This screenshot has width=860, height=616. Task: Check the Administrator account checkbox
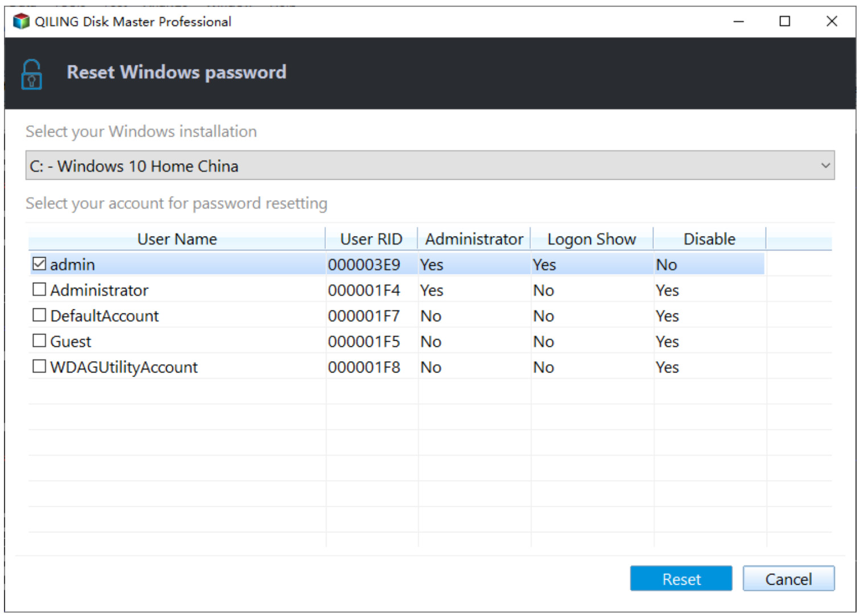coord(39,290)
